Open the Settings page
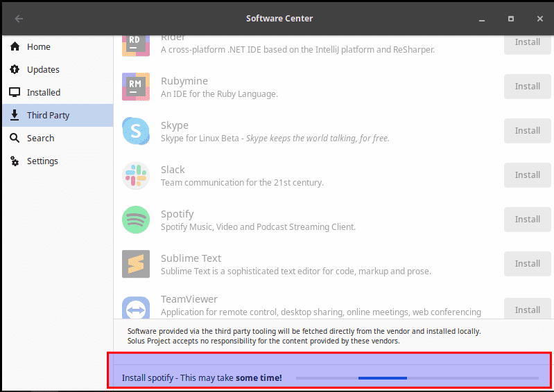 click(58, 161)
